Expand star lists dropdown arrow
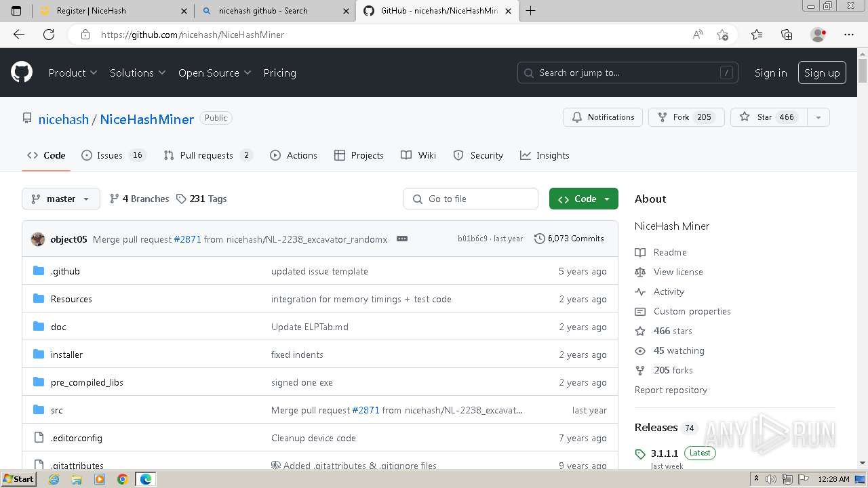Image resolution: width=868 pixels, height=488 pixels. 818,117
